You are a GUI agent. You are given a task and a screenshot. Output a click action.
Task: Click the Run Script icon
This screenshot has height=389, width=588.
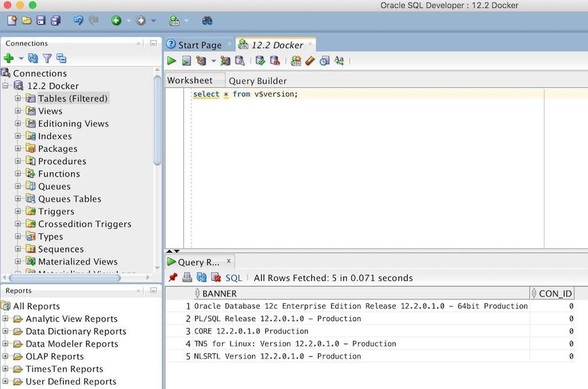tap(186, 60)
